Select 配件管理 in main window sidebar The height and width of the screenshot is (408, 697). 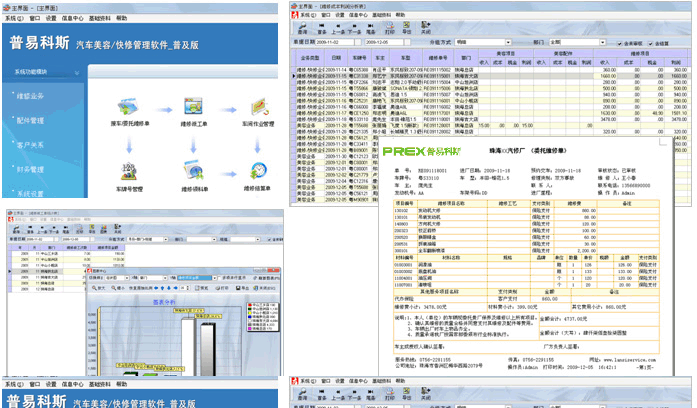[30, 120]
